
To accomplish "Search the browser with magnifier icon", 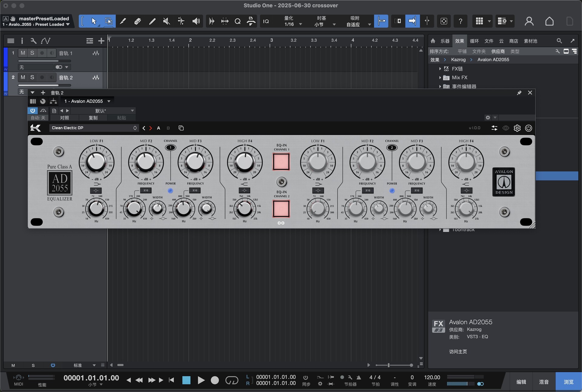I will coord(559,41).
